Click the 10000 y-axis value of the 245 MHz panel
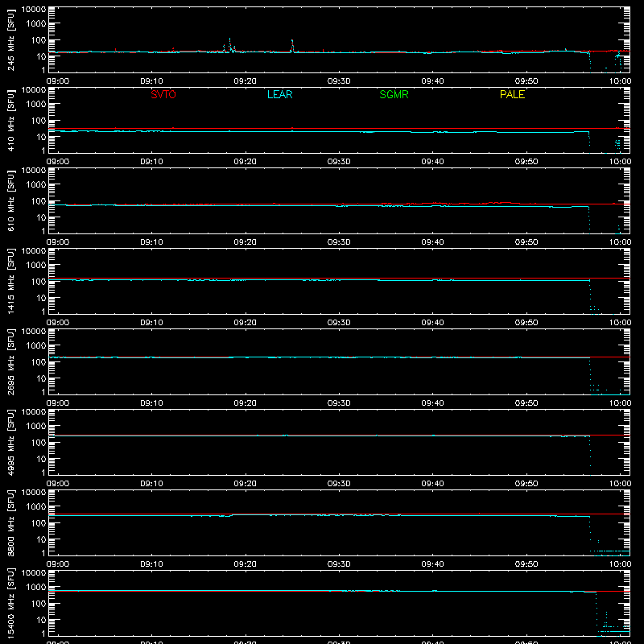 [x=34, y=10]
